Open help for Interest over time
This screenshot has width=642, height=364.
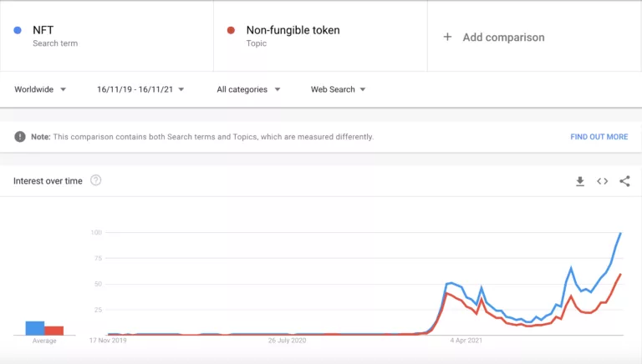(95, 180)
